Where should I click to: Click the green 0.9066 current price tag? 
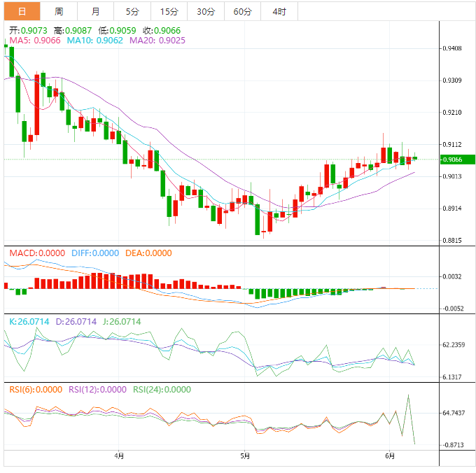point(458,160)
